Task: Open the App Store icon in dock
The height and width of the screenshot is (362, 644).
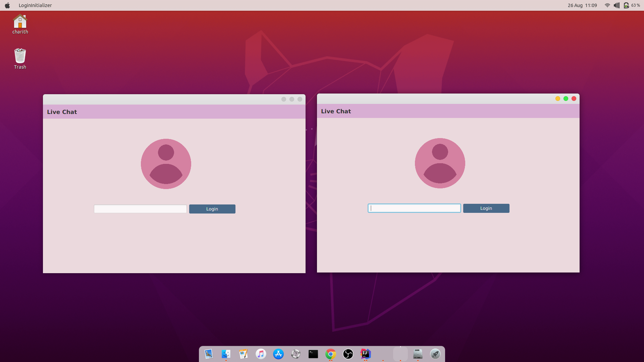Action: 278,354
